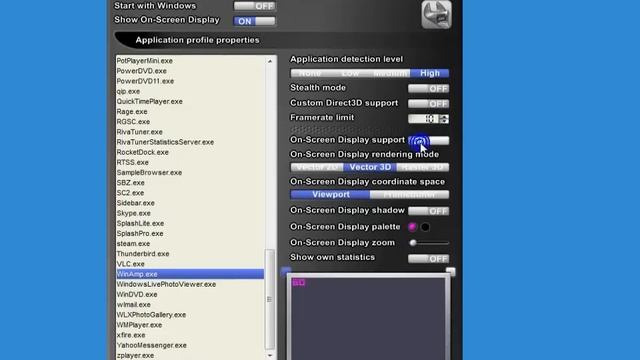640x360 pixels.
Task: Pick the black OSD palette color
Action: coord(425,227)
